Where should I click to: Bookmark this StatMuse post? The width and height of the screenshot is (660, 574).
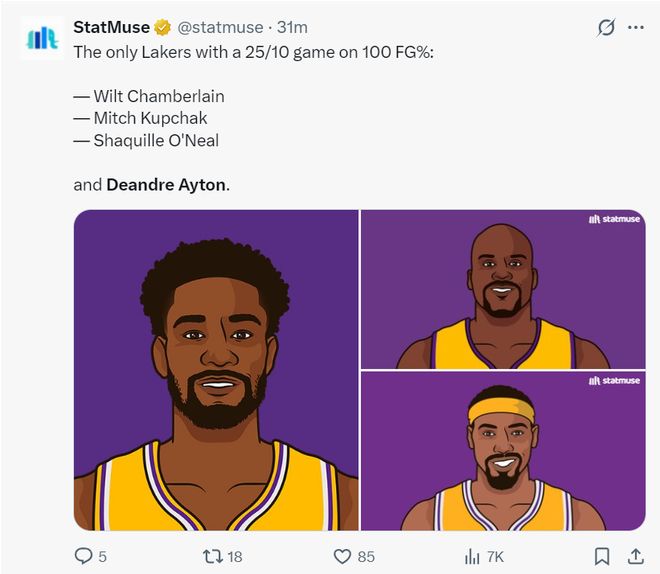(x=602, y=556)
